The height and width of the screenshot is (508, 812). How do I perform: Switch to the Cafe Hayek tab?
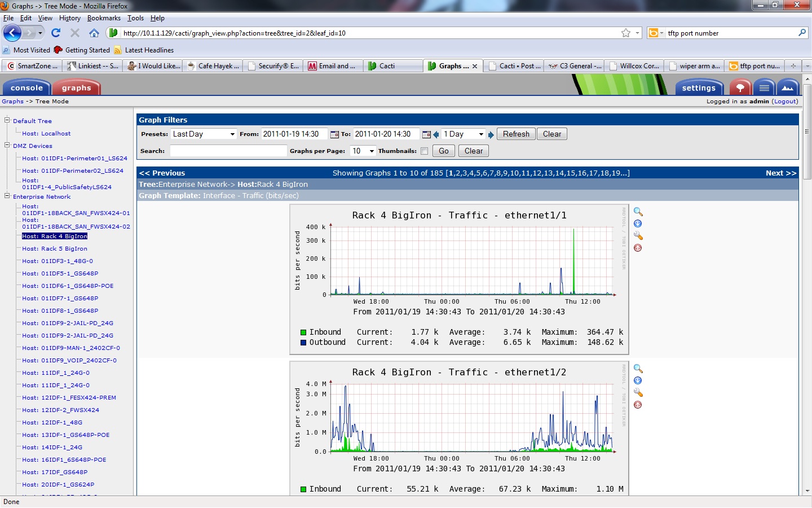213,66
